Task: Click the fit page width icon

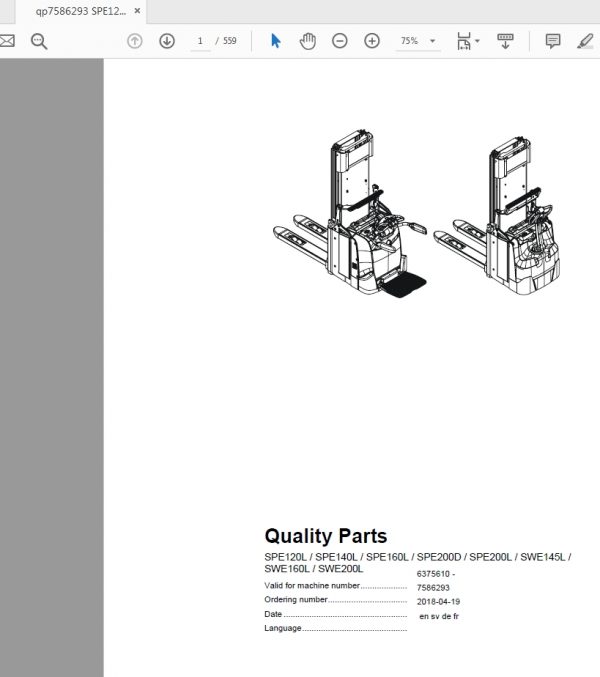Action: [x=464, y=41]
